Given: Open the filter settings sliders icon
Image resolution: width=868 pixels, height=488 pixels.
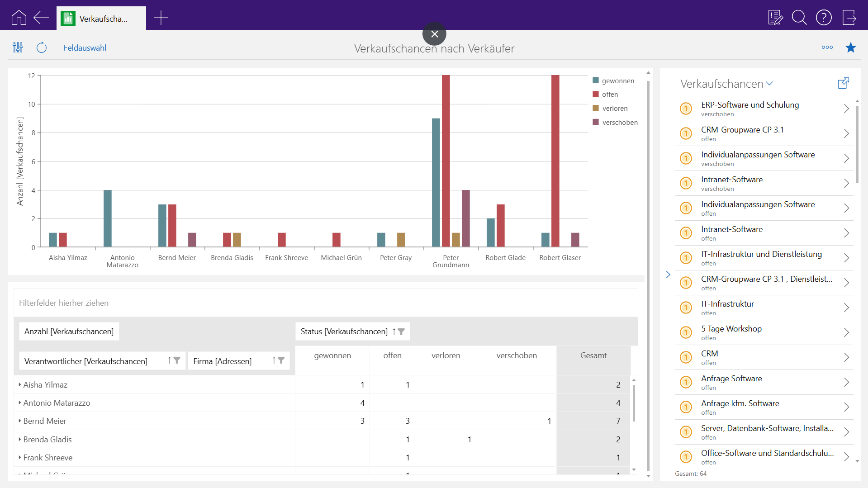Looking at the screenshot, I should click(x=18, y=47).
